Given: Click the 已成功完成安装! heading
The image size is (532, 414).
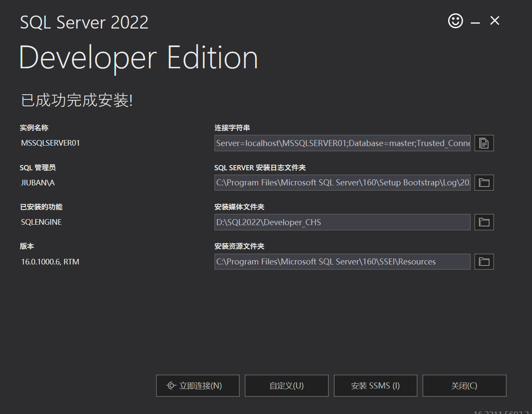Looking at the screenshot, I should 77,100.
